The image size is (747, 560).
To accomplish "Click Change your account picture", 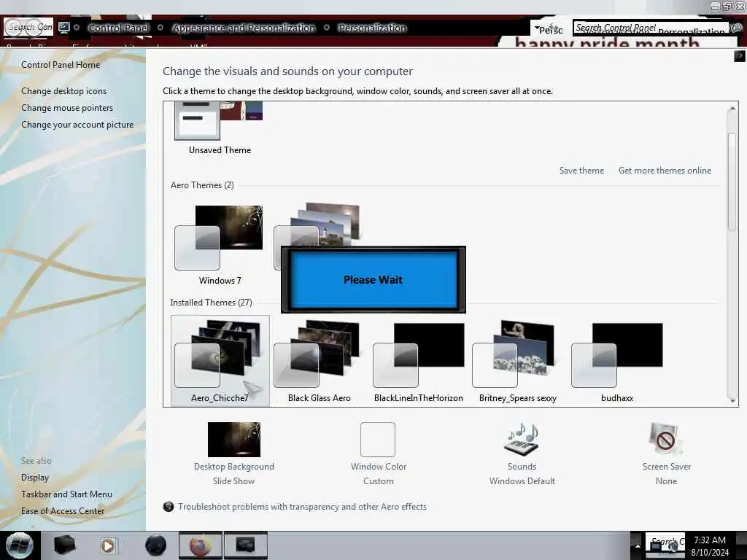I will 77,124.
